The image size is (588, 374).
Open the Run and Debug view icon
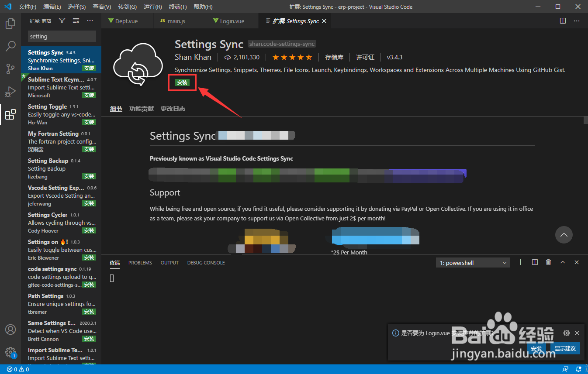(x=10, y=92)
